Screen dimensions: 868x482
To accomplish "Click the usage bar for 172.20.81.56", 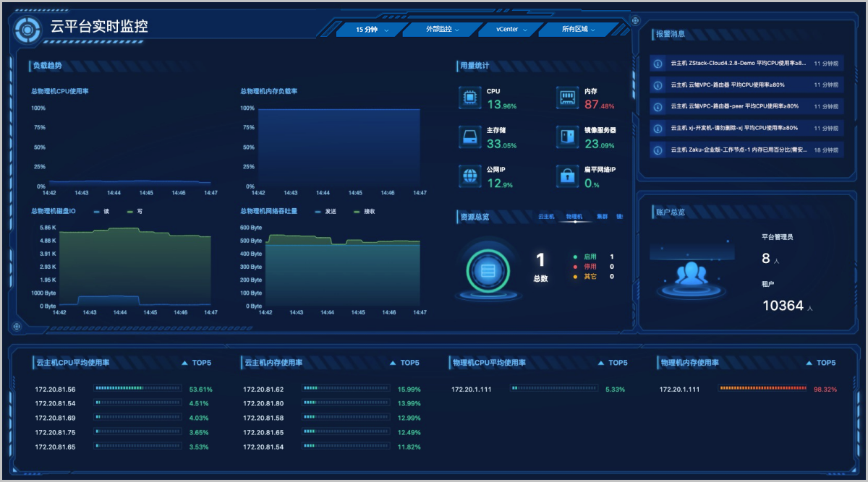I will point(137,389).
